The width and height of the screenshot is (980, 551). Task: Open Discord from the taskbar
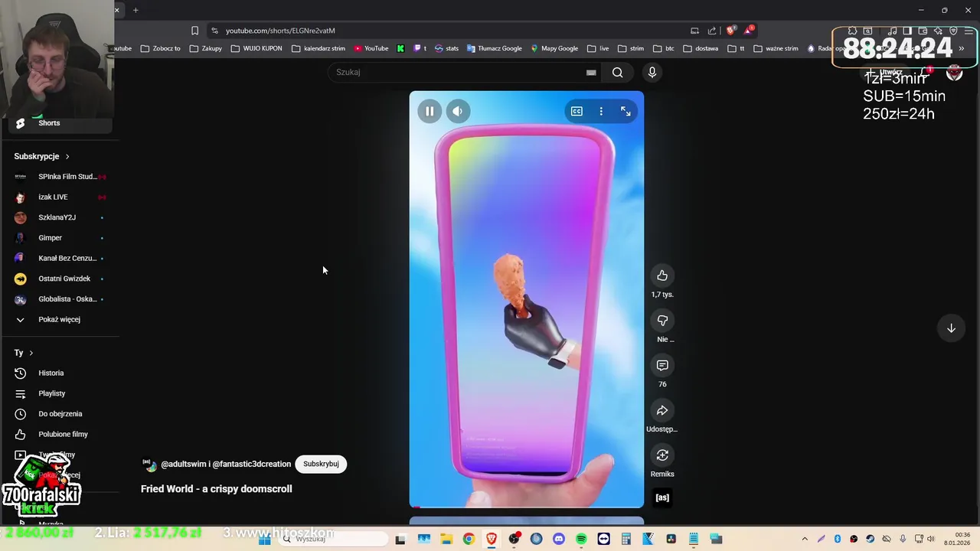(x=558, y=540)
